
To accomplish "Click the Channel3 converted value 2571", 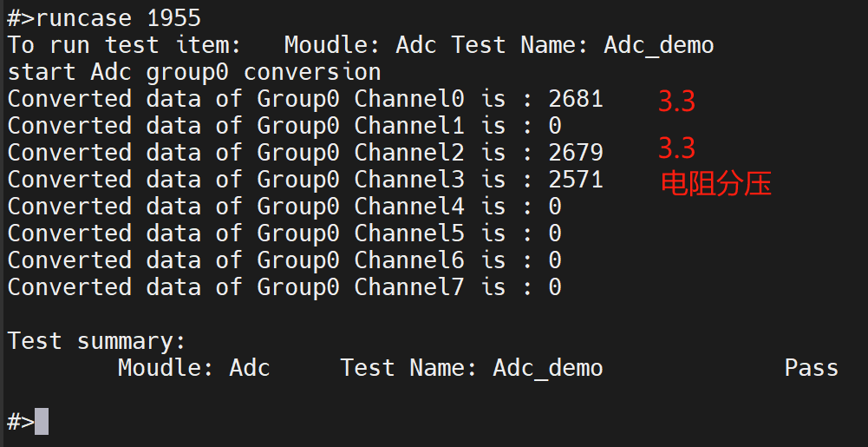I will click(x=575, y=180).
